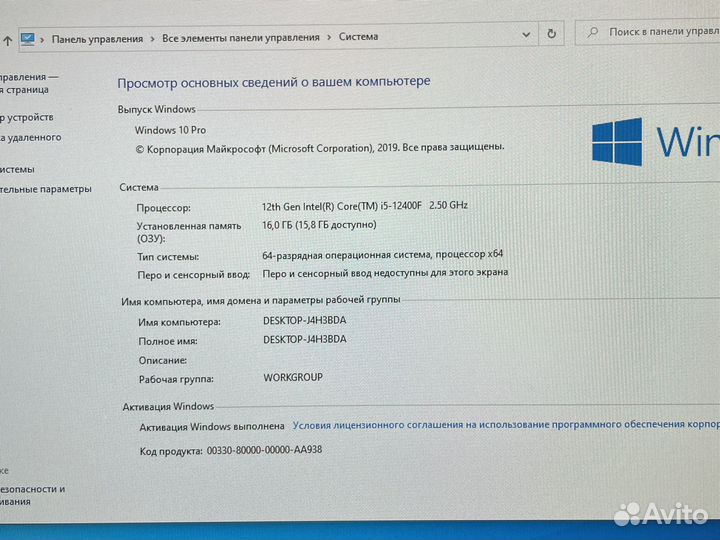
Task: Open Диспетчер устройств sidebar link
Action: [x=26, y=118]
